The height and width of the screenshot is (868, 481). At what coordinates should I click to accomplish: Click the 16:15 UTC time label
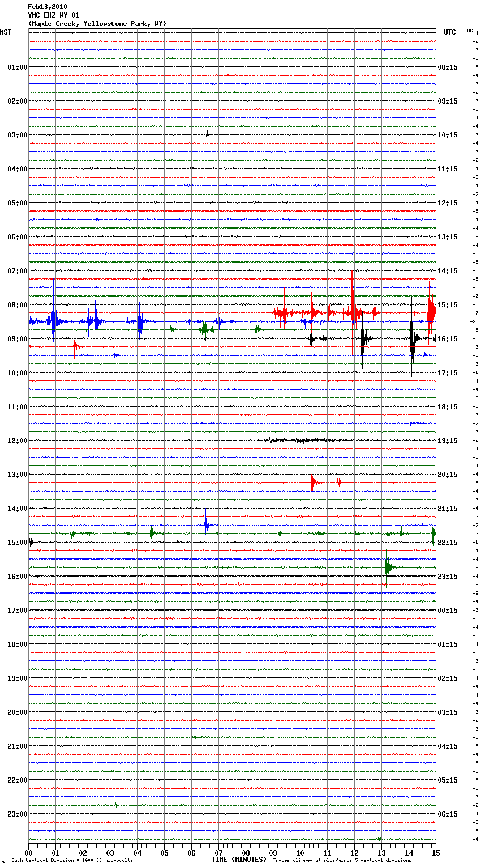tap(448, 339)
